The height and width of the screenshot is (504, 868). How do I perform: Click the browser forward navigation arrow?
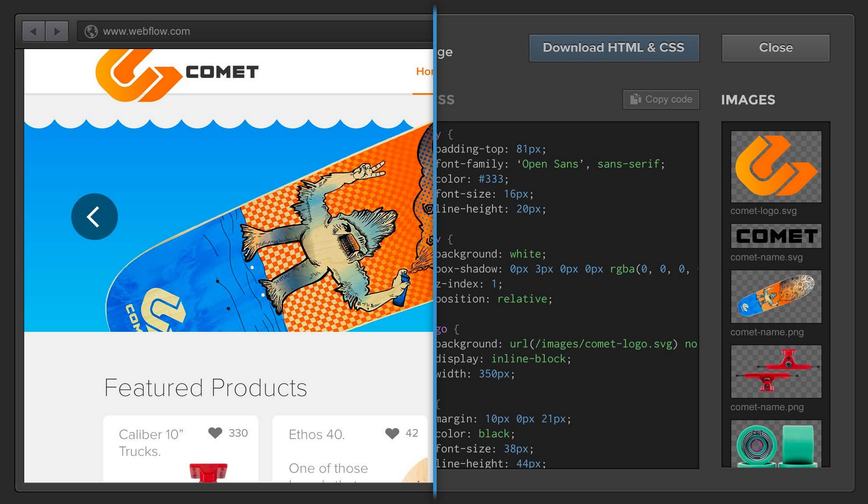coord(56,30)
